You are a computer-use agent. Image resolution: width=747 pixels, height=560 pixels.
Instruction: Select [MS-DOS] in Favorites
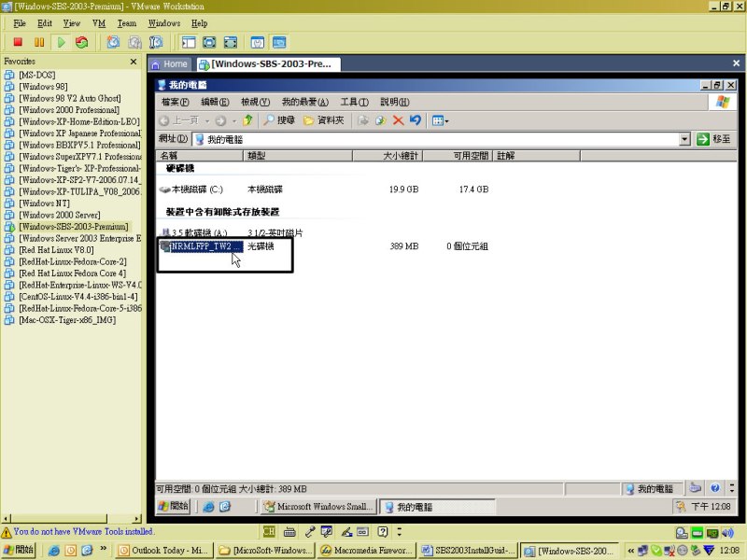36,75
